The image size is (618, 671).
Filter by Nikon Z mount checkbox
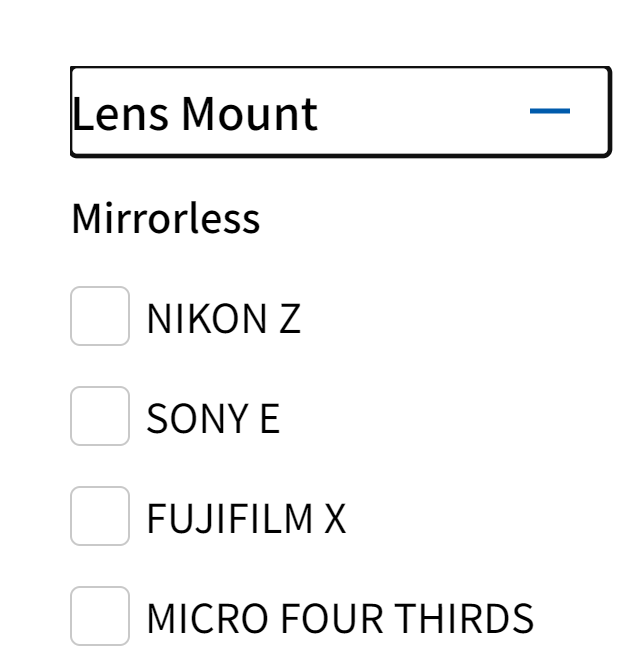tap(100, 317)
